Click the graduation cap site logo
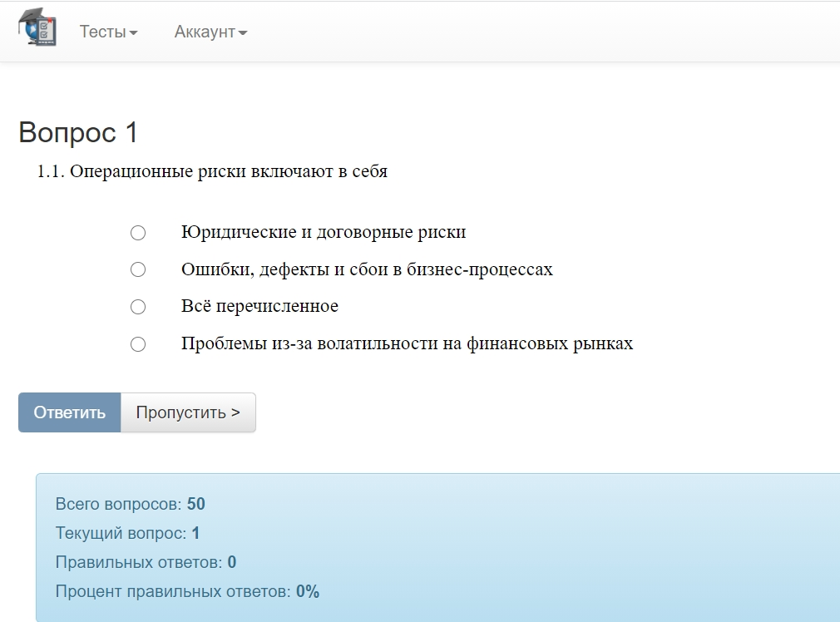840x622 pixels. (x=37, y=27)
